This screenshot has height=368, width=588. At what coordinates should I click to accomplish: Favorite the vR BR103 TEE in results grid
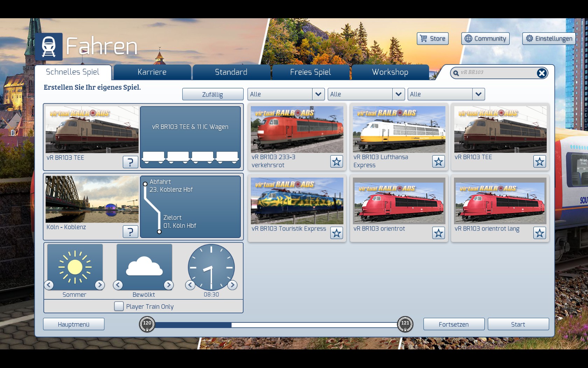click(540, 162)
